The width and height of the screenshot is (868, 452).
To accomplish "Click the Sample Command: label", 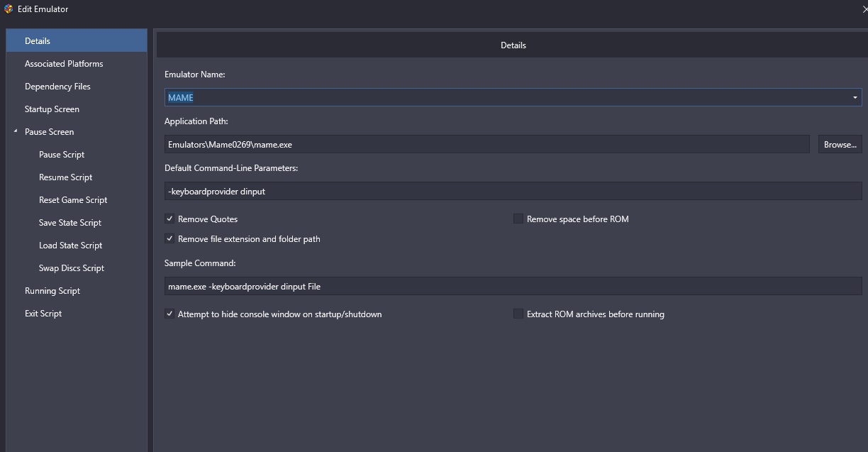I will tap(200, 263).
